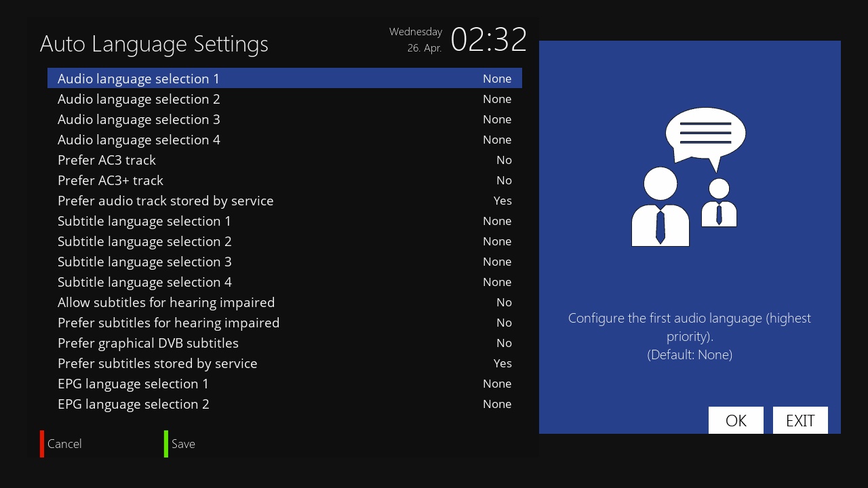
Task: Click the Wednesday 26. Apr. date
Action: (416, 40)
